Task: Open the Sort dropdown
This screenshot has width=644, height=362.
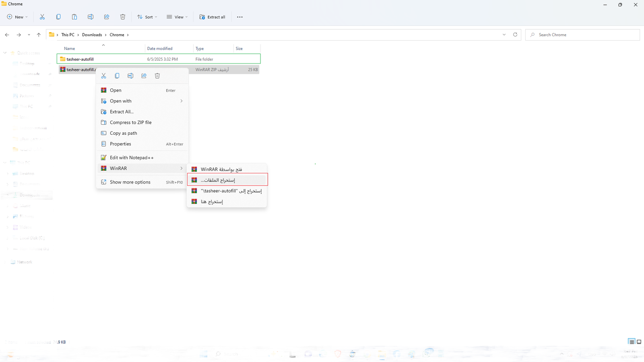Action: coord(147,17)
